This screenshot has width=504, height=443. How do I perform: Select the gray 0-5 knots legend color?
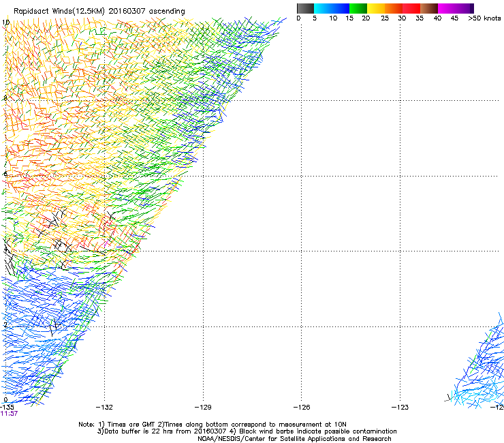point(305,8)
